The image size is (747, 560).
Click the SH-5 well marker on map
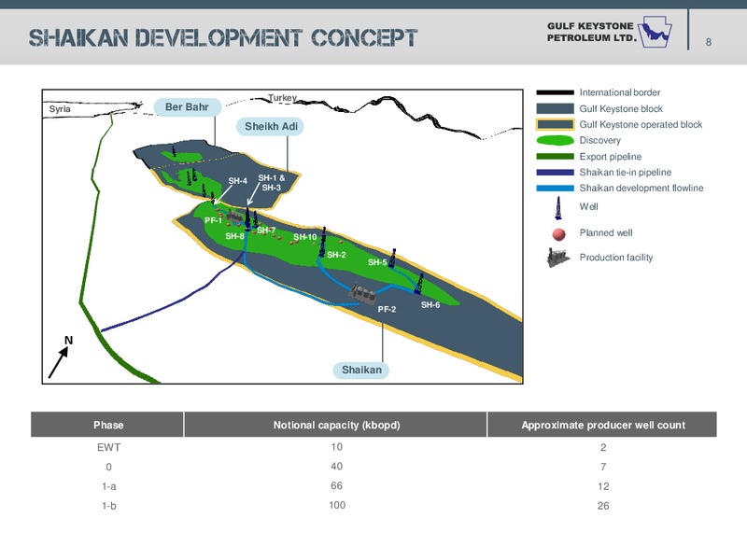tap(392, 259)
